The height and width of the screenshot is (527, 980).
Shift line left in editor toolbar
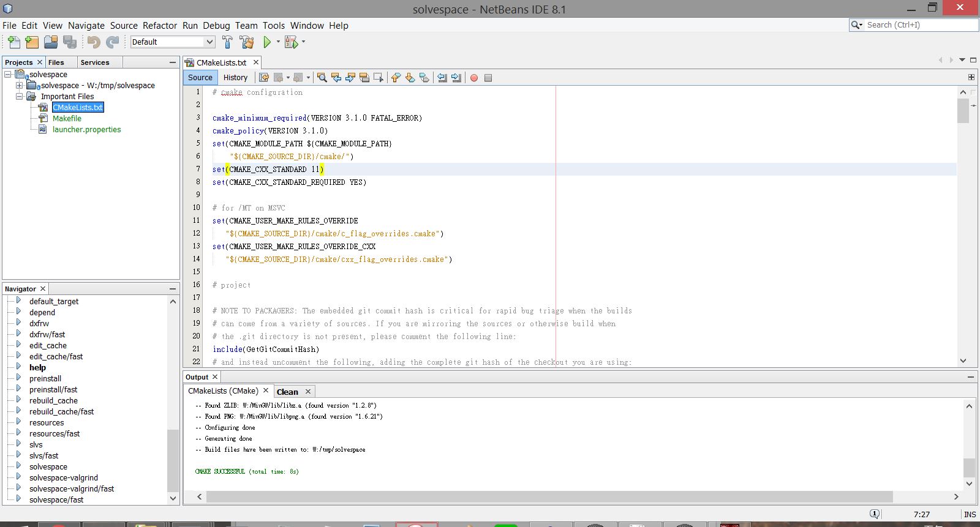click(x=442, y=78)
